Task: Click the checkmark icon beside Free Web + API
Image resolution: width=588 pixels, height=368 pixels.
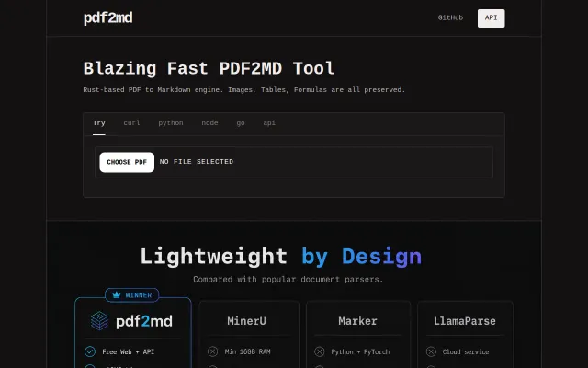Action: [x=90, y=351]
